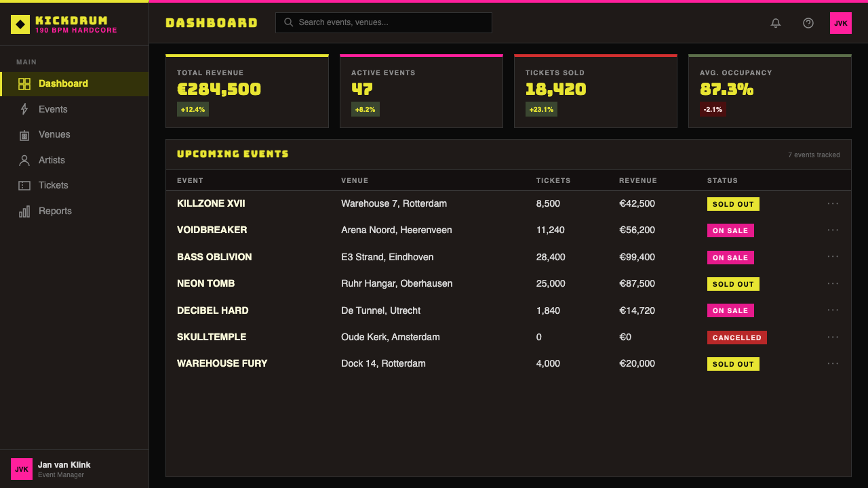
Task: Select the VOIDBREAKER event name
Action: (x=212, y=230)
